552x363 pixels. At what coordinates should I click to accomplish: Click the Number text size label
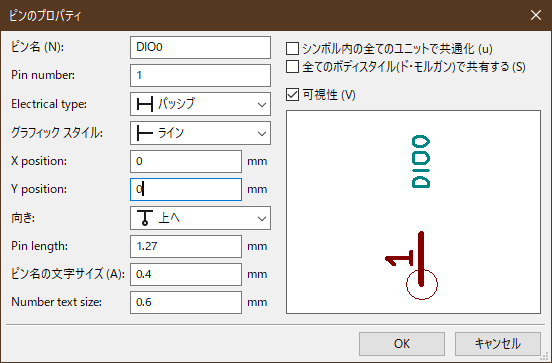tap(56, 302)
